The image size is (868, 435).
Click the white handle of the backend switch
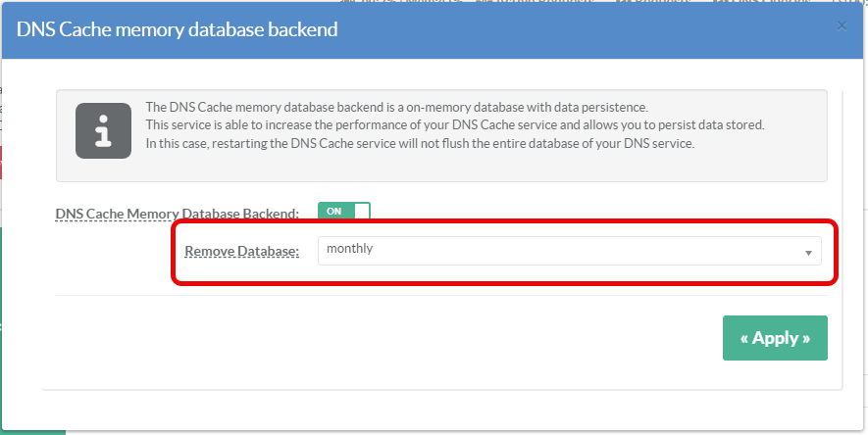[361, 212]
